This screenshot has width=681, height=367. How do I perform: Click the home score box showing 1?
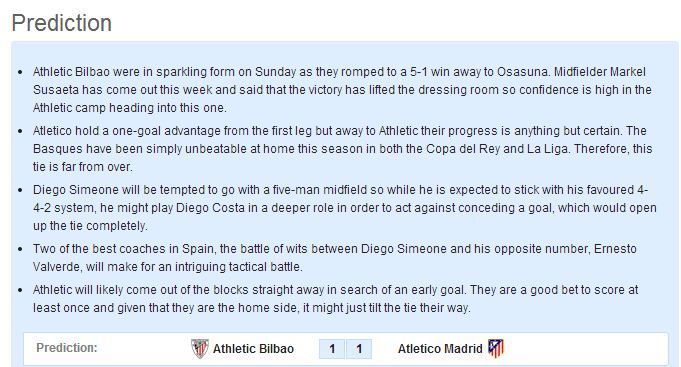pos(332,349)
